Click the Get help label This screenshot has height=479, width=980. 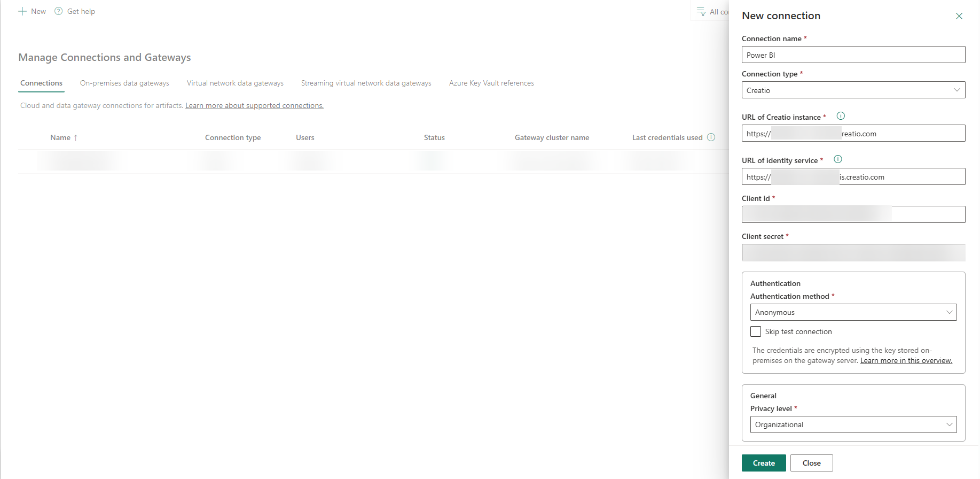[81, 11]
